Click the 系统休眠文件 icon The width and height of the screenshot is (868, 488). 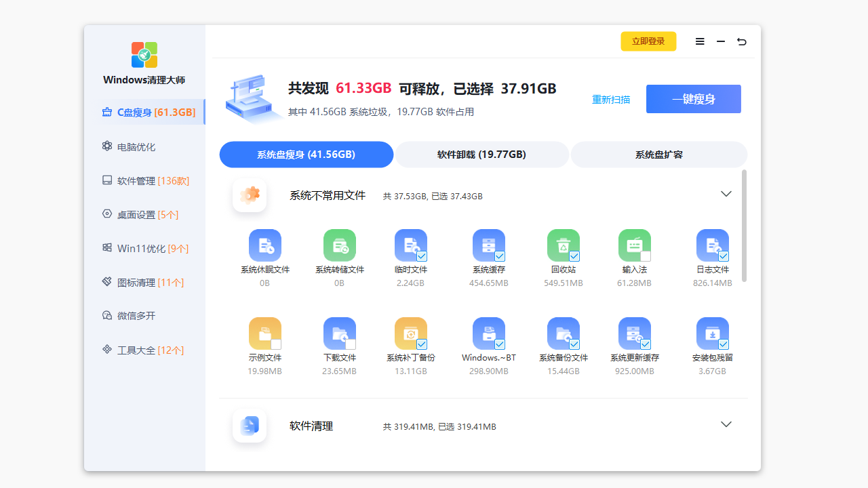264,245
